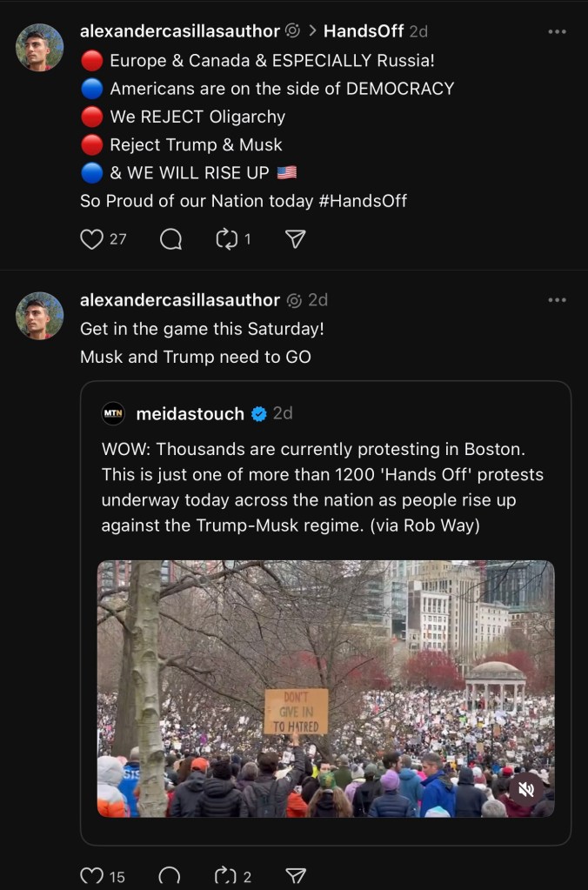Open more options menu for second post
The height and width of the screenshot is (890, 588).
coord(557,300)
